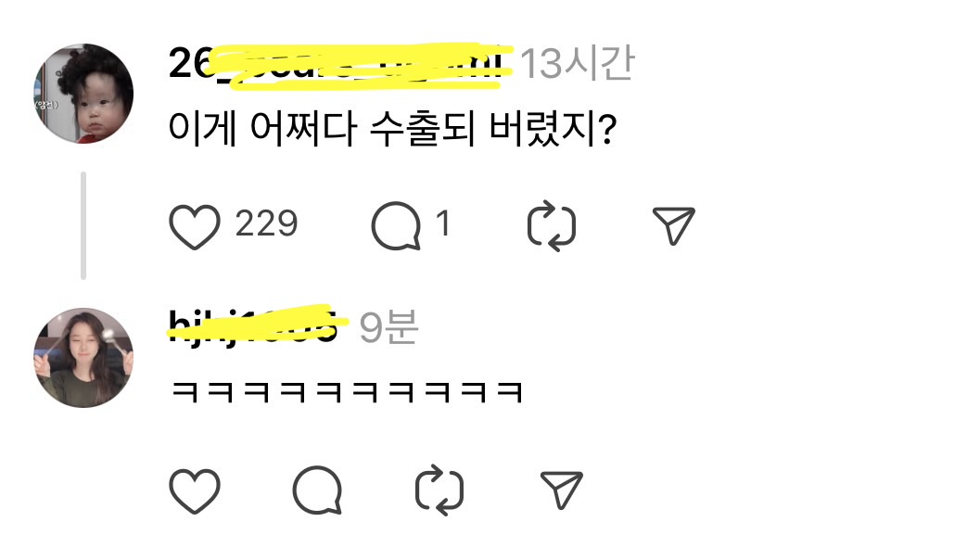This screenshot has width=967, height=560.
Task: Click the gray thread connector line
Action: tap(83, 225)
